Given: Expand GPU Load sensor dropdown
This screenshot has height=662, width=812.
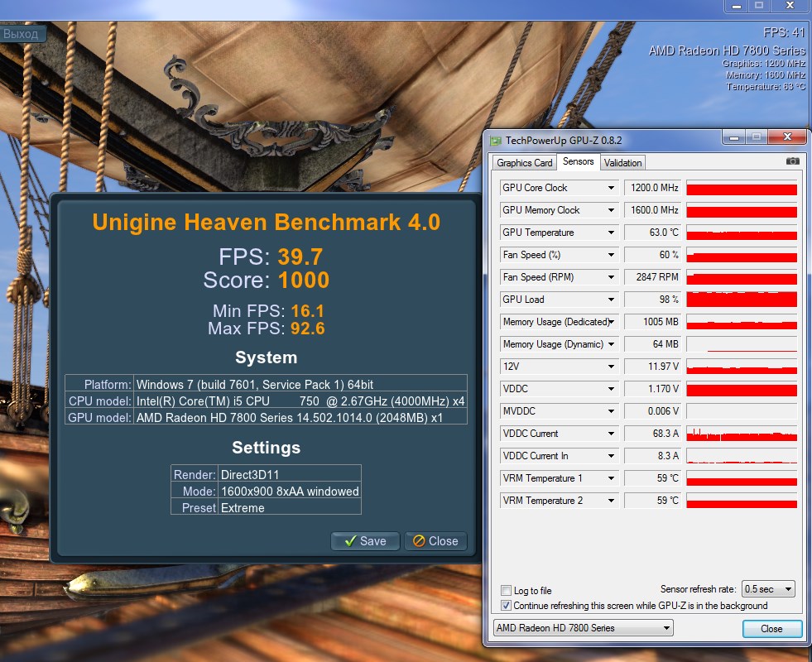Looking at the screenshot, I should coord(611,300).
